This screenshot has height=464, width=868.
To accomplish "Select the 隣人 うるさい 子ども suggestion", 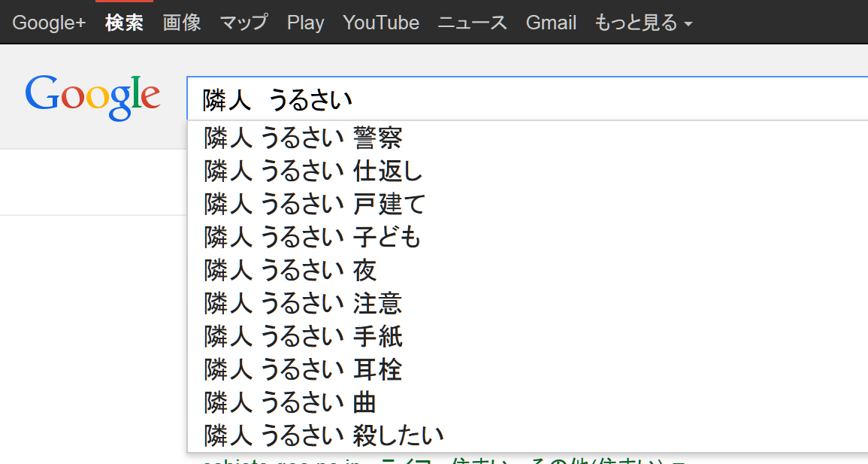I will [x=313, y=238].
